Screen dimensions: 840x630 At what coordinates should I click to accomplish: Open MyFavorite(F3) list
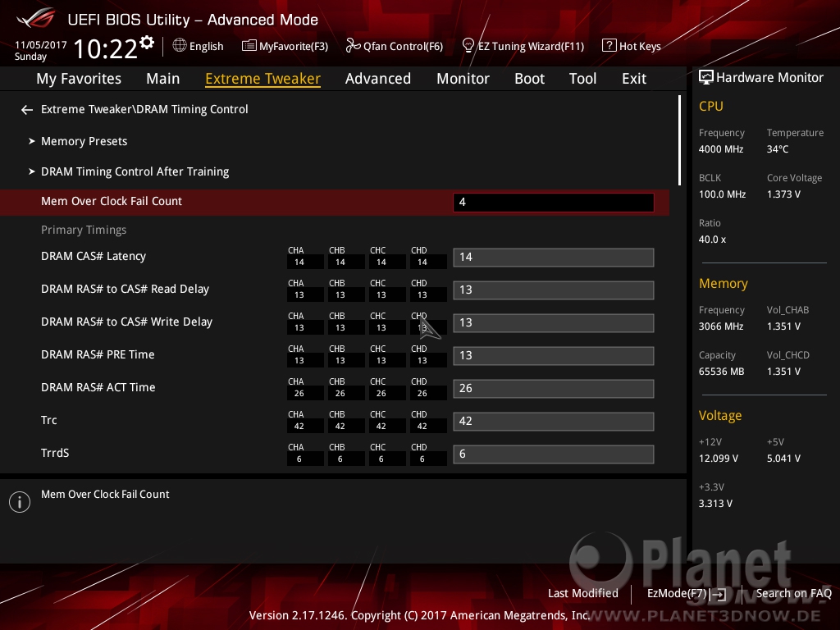click(285, 46)
